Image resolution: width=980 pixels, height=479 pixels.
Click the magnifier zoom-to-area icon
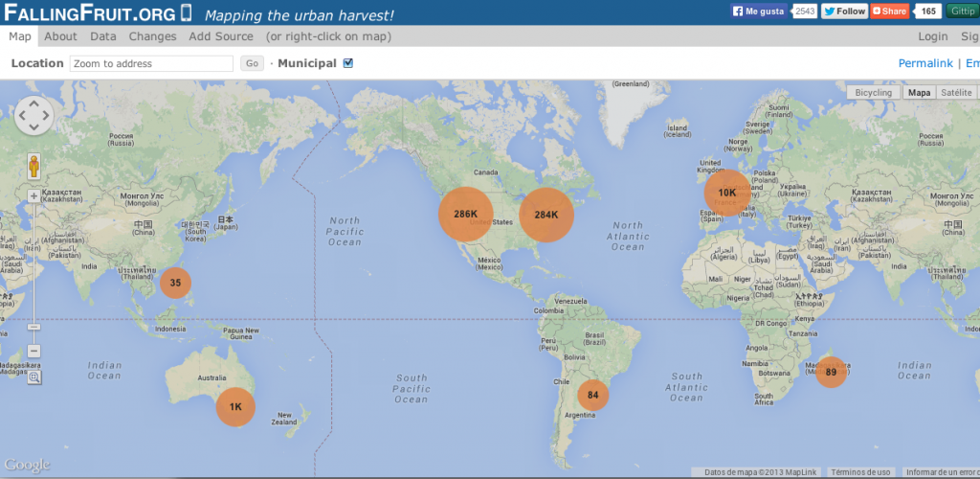[x=34, y=377]
